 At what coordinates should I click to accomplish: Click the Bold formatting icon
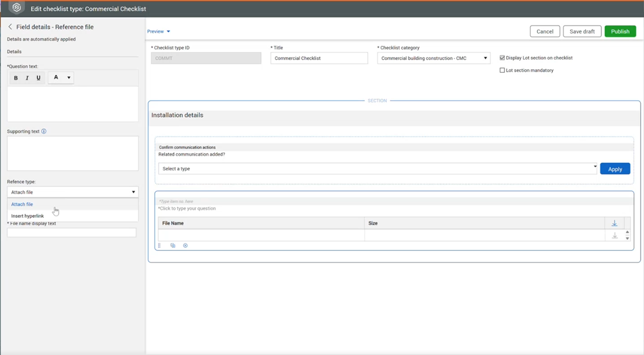point(16,78)
